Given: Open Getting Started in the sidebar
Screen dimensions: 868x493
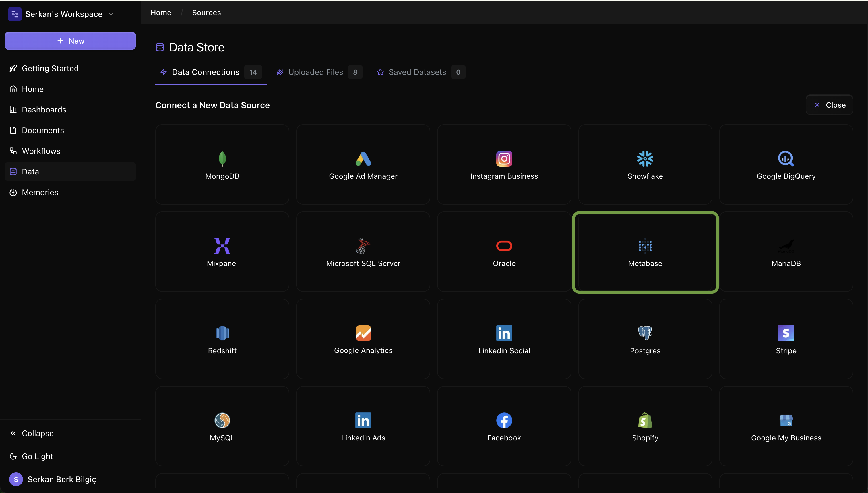Looking at the screenshot, I should click(70, 68).
